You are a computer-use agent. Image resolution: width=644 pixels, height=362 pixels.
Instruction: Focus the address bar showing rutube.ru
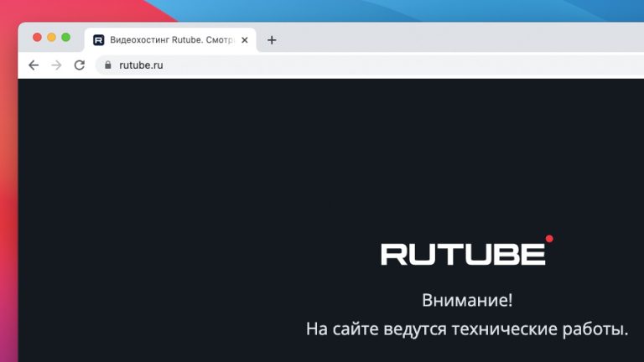[x=370, y=65]
